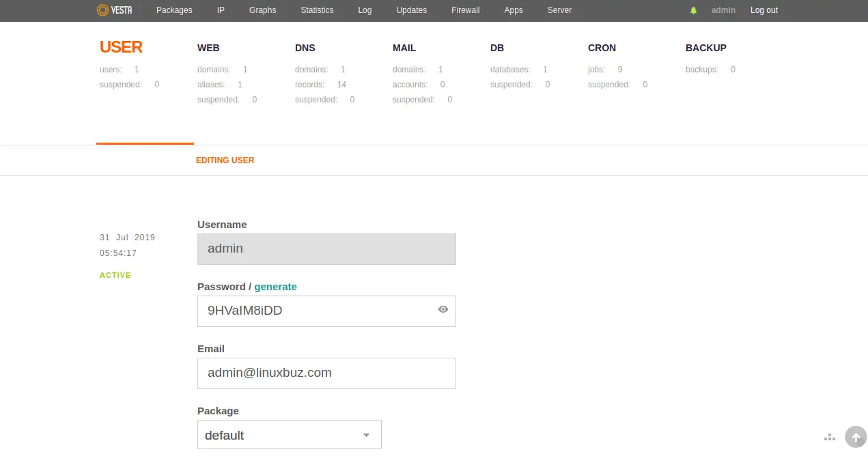Go to the Firewall menu
868x456 pixels.
pos(465,10)
